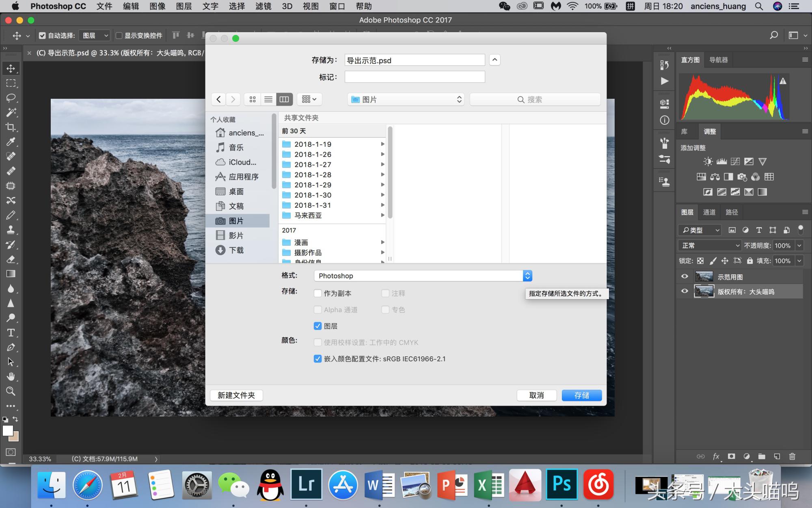The width and height of the screenshot is (812, 508).
Task: Select the Pen tool
Action: pyautogui.click(x=11, y=347)
